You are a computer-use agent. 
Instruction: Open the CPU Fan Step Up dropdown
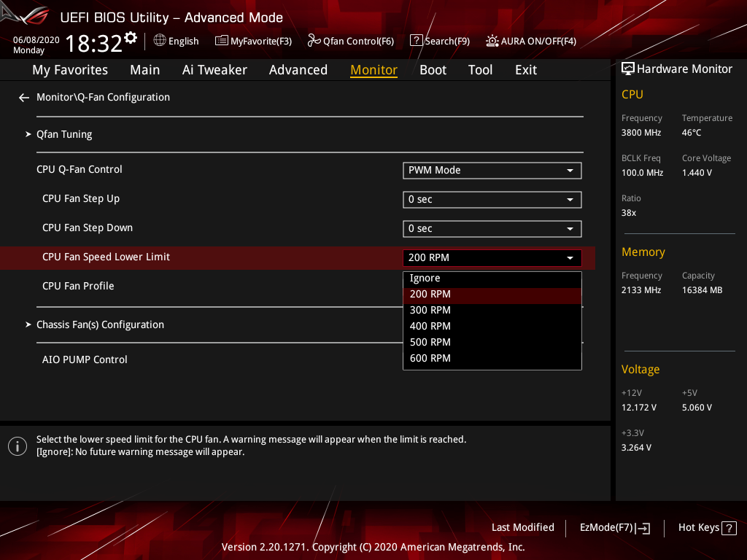pyautogui.click(x=492, y=200)
